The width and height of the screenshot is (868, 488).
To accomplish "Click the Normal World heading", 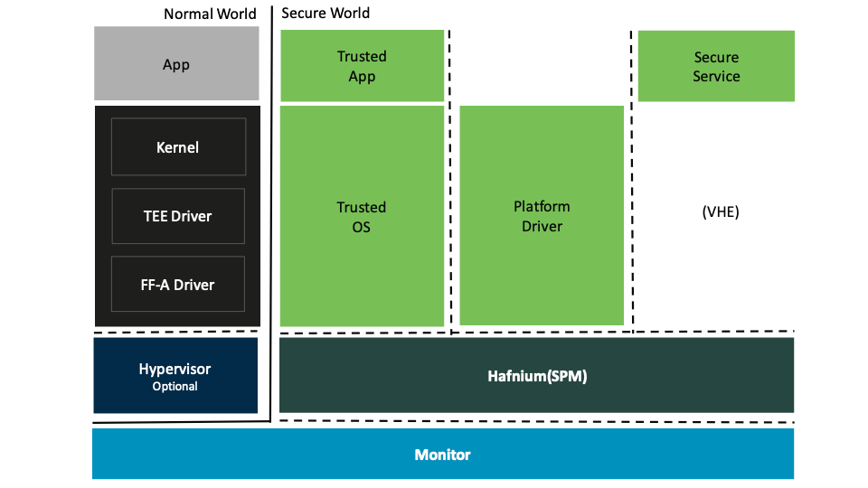I will pos(210,14).
